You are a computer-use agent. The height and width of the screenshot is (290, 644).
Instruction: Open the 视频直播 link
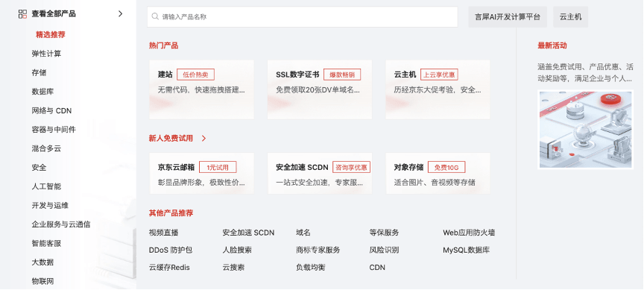163,233
